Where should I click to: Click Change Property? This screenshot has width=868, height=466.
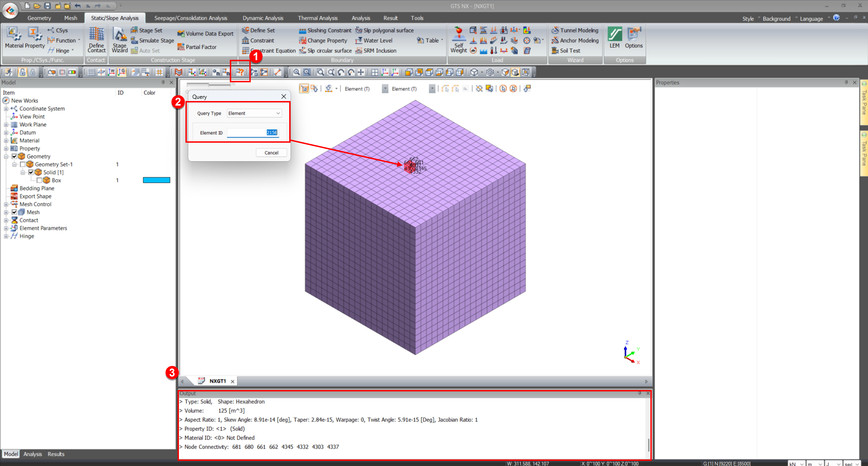pos(323,40)
